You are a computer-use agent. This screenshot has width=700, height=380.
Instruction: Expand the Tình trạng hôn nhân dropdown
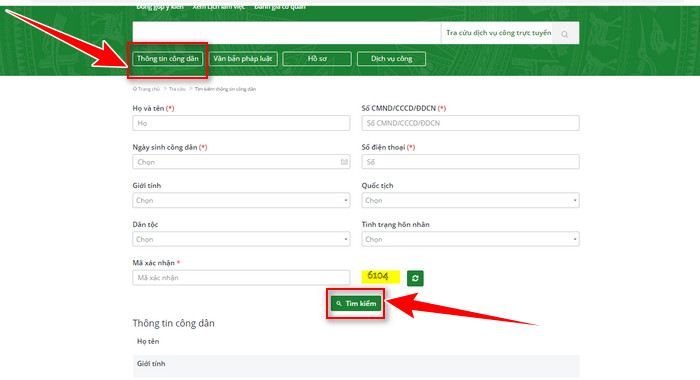click(x=471, y=239)
